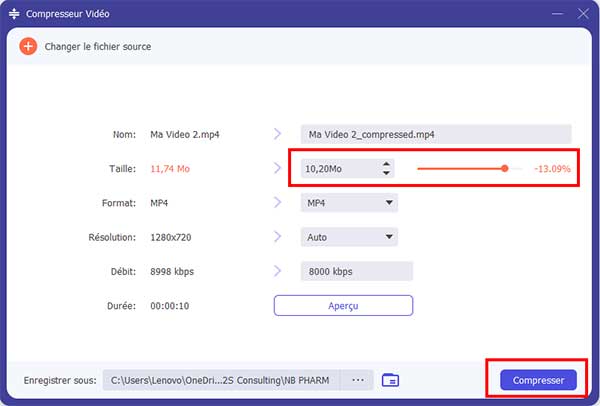
Task: Click the save path field
Action: (x=221, y=380)
